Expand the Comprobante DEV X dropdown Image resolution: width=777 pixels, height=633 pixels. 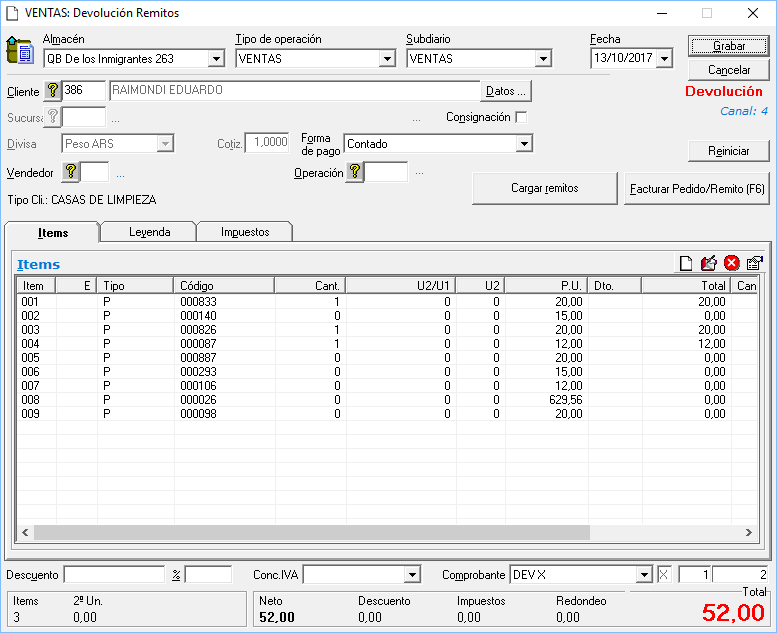tap(644, 575)
